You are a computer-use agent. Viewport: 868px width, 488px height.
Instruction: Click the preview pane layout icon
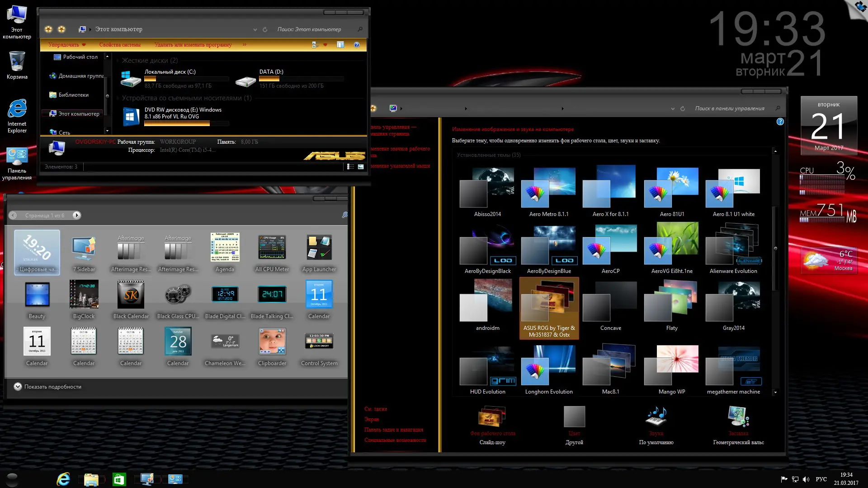click(340, 45)
